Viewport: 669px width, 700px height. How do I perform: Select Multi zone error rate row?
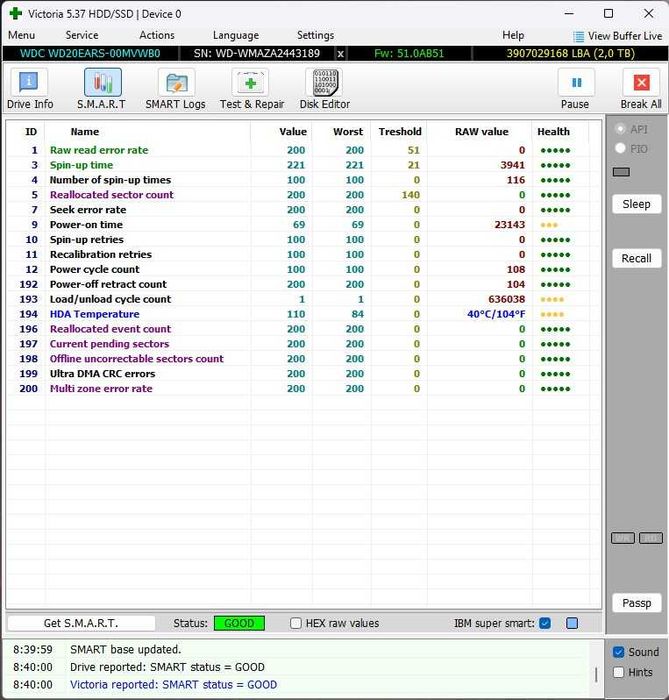pos(298,389)
